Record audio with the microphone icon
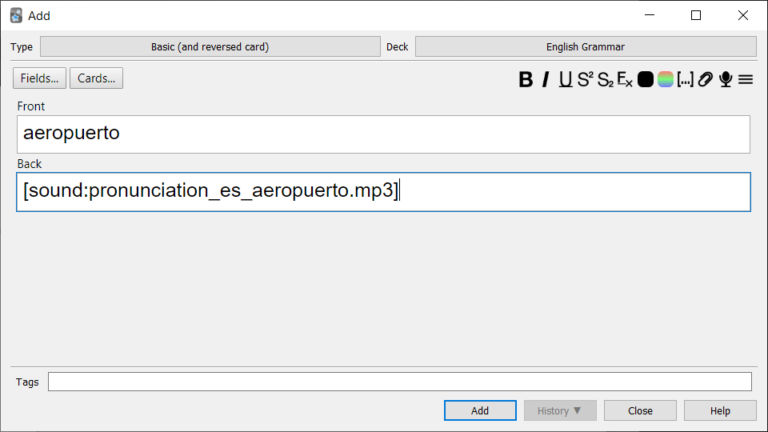 coord(725,80)
